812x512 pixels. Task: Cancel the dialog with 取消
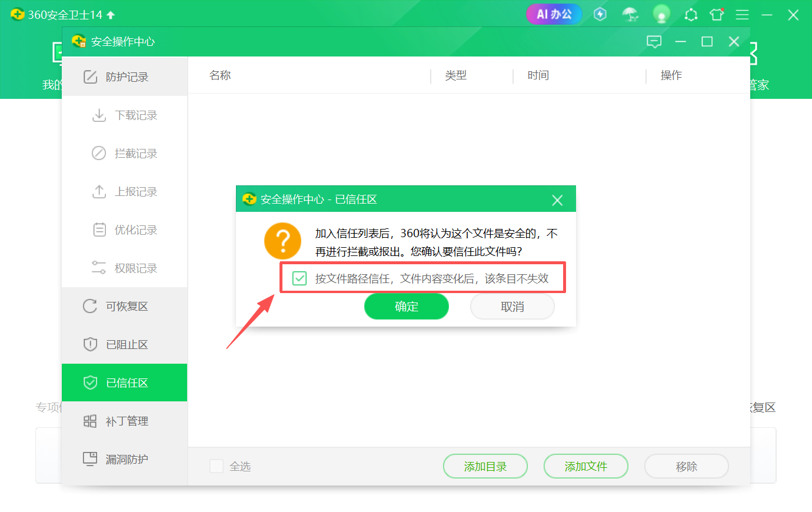pos(513,307)
